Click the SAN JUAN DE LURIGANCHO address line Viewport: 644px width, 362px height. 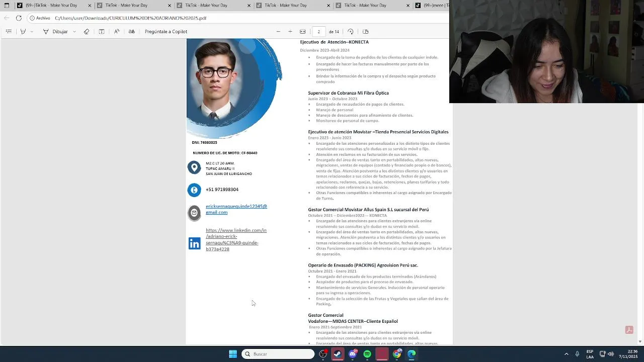point(229,174)
